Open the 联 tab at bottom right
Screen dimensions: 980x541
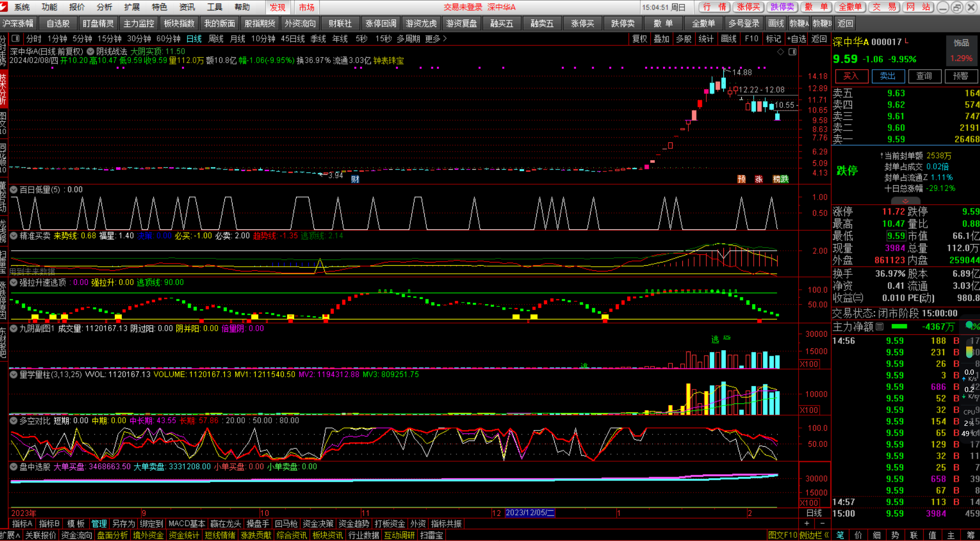tap(914, 535)
